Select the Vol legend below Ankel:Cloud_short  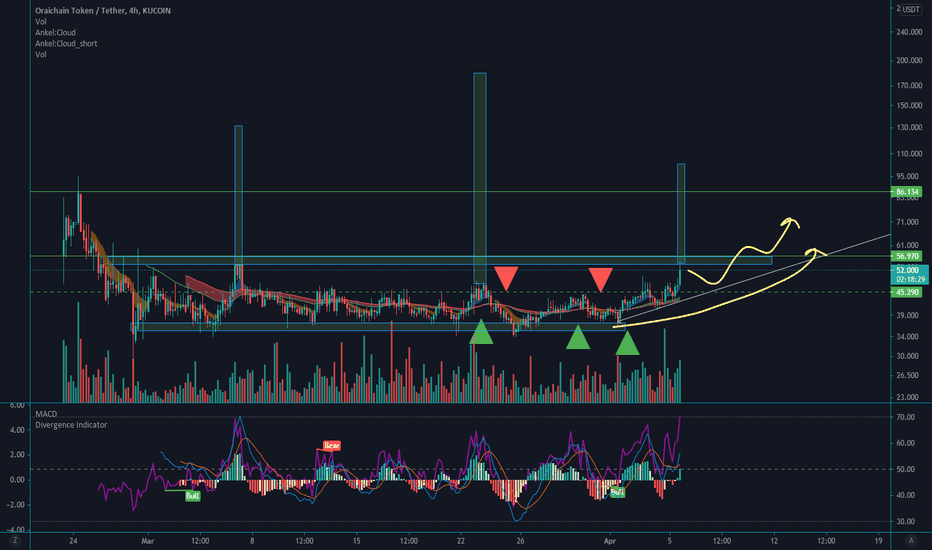(40, 54)
